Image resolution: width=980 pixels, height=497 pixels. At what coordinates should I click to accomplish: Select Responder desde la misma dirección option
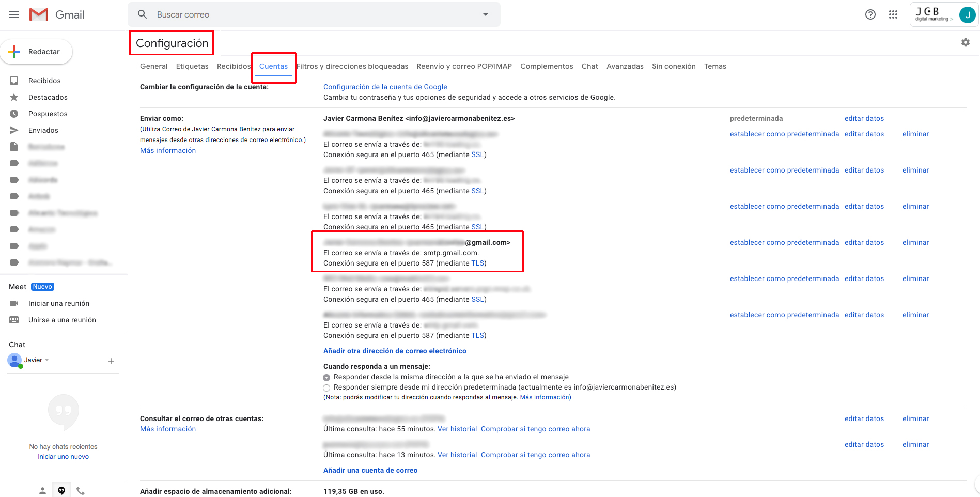pos(326,378)
